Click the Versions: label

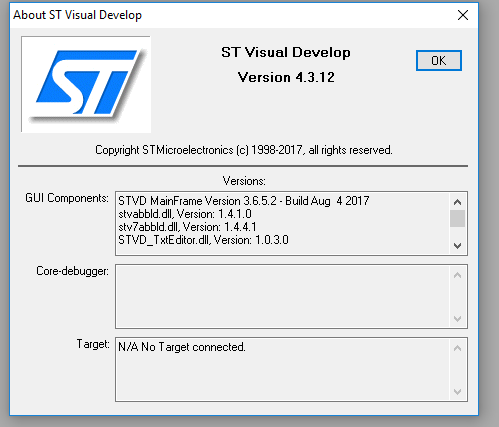coord(244,181)
